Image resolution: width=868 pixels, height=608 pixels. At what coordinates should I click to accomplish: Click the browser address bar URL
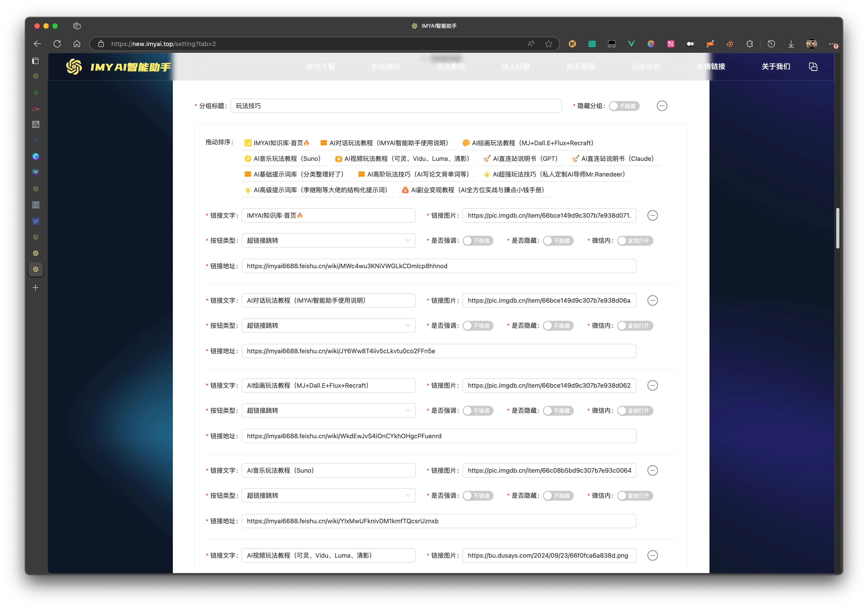pos(163,44)
